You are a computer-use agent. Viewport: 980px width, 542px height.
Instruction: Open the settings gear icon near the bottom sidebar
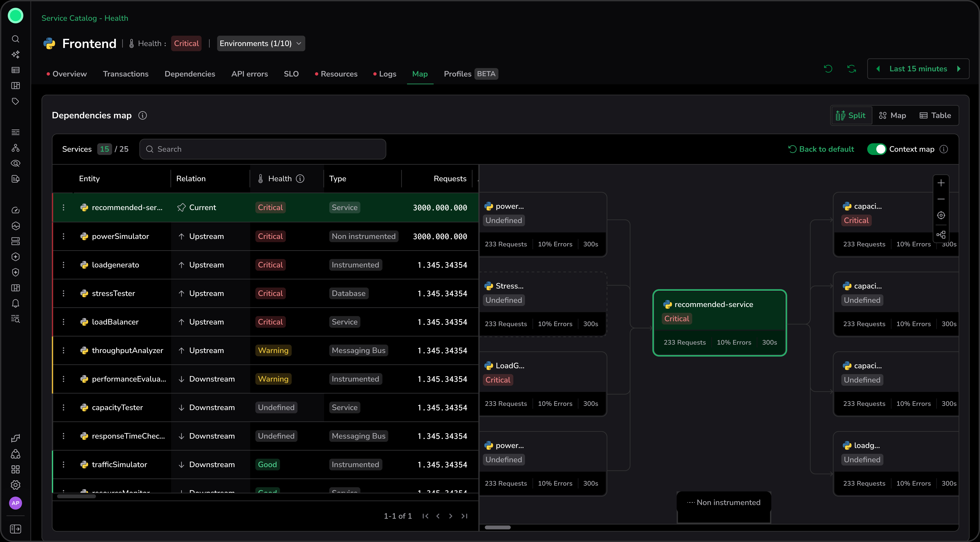click(15, 485)
